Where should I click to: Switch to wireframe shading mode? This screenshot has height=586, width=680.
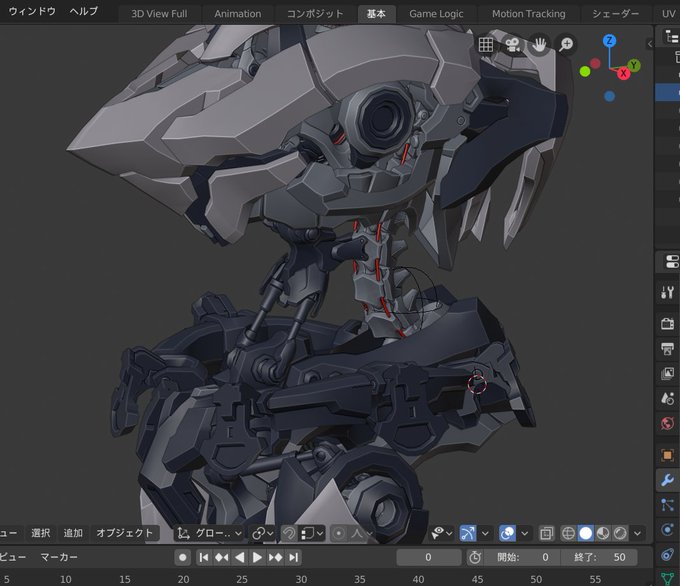pos(568,533)
